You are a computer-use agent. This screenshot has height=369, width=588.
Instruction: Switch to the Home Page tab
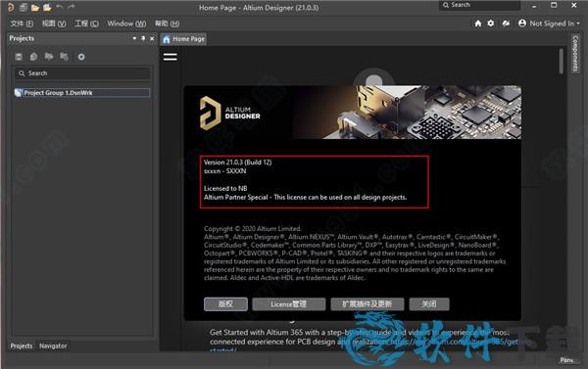point(184,39)
